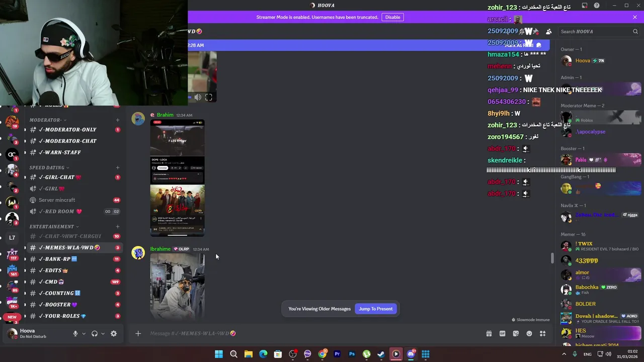Join the GIRL voice channel
Viewport: 644px width, 362px height.
coord(74,189)
